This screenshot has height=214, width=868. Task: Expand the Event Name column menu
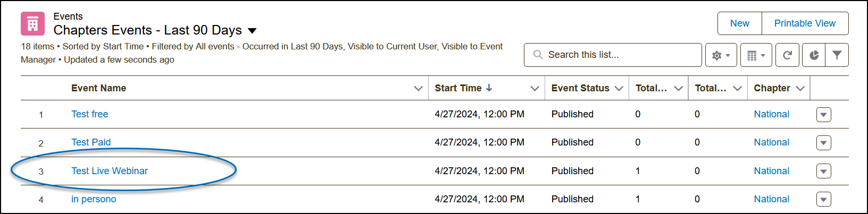(418, 89)
